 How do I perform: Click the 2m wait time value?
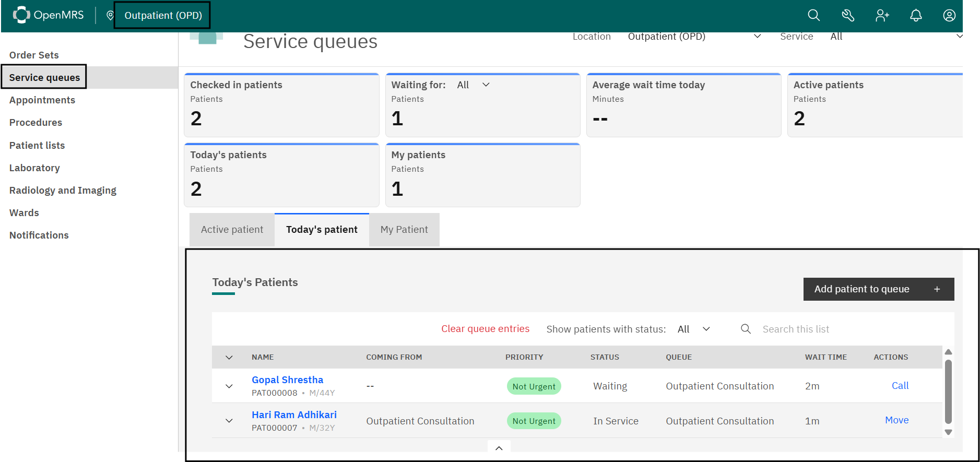click(x=812, y=386)
